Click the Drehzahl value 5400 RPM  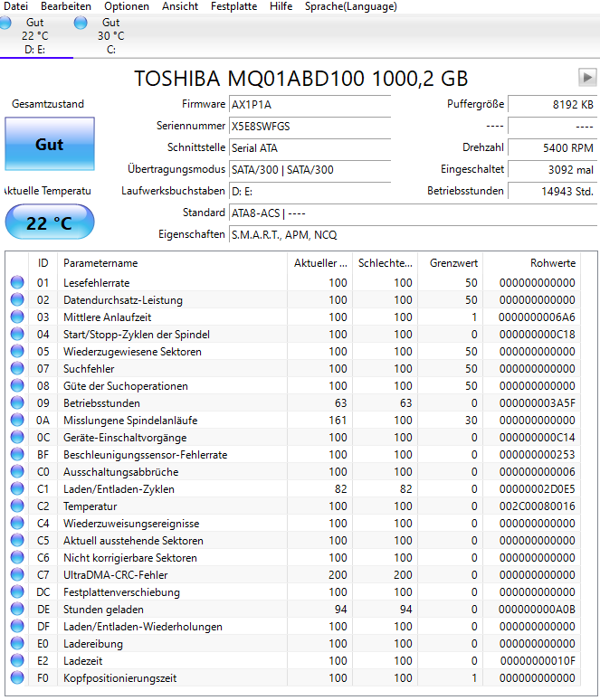[x=552, y=147]
